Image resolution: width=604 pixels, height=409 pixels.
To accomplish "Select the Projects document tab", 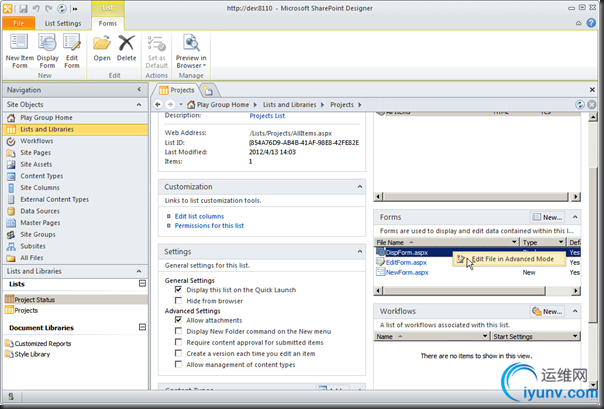I will [177, 90].
